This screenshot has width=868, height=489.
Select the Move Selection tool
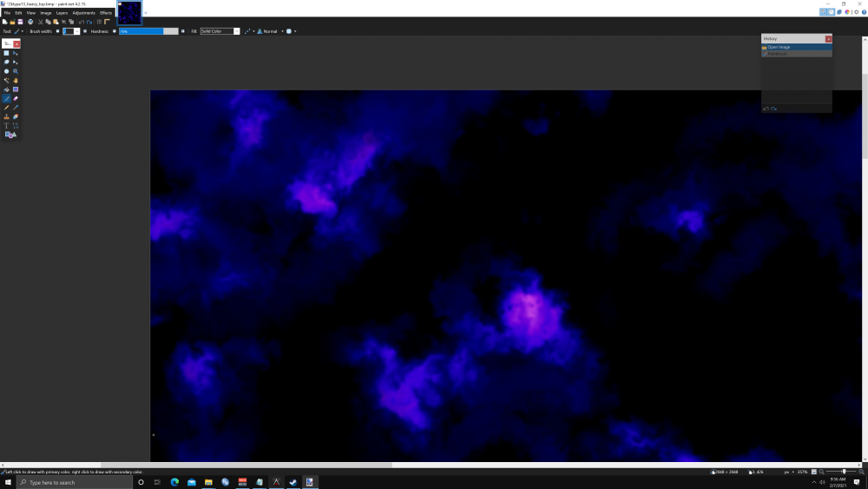coord(16,62)
